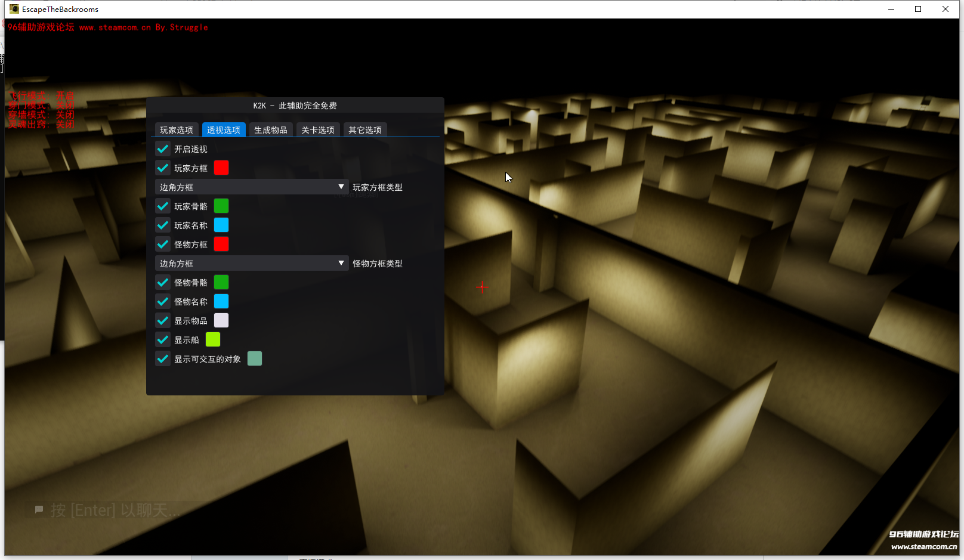Open the lime 显示船 color swatch
Viewport: 964px width, 560px height.
[x=213, y=340]
